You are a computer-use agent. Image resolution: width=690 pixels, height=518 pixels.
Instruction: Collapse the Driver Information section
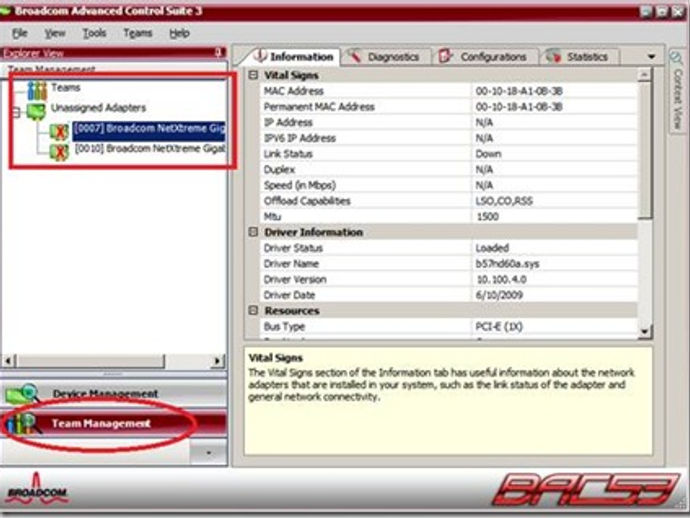253,231
